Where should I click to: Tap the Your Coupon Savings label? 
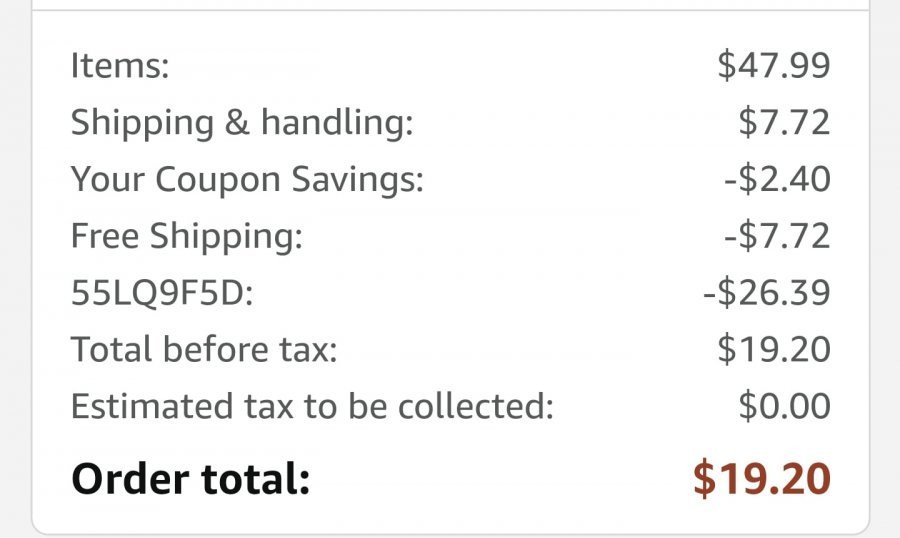click(x=247, y=180)
